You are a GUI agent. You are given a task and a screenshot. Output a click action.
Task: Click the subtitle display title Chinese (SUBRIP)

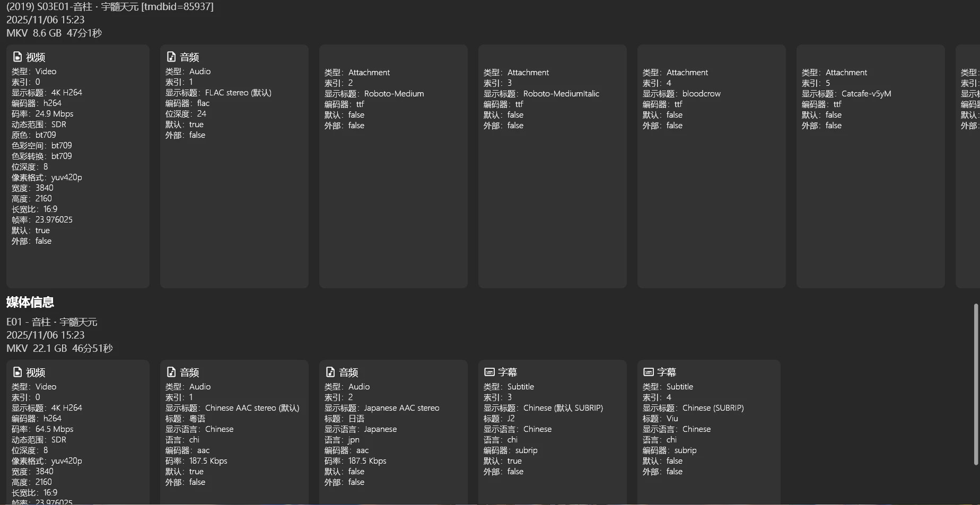click(713, 408)
